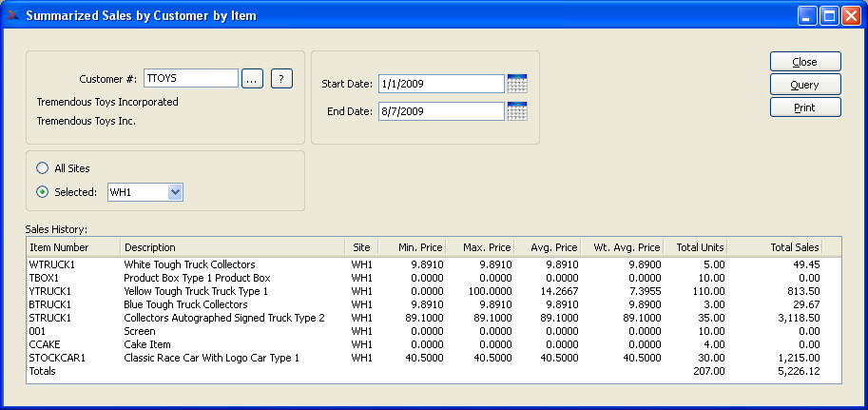Open the Start Date calendar picker
The height and width of the screenshot is (410, 868).
pos(517,84)
